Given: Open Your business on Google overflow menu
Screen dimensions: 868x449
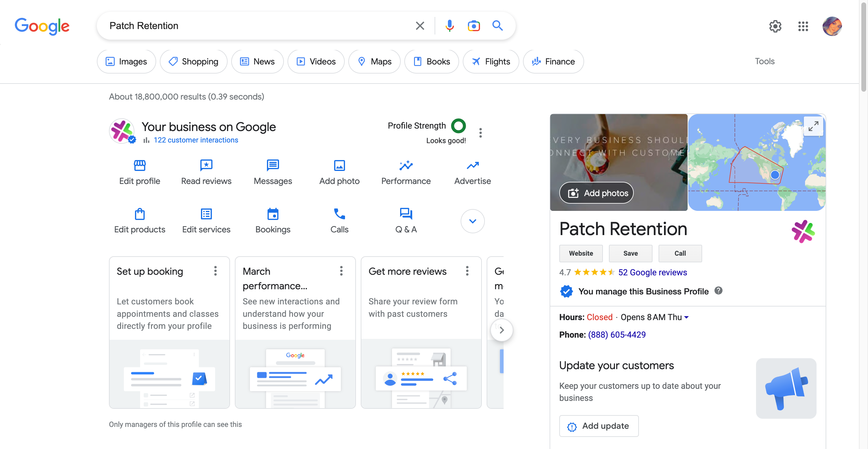Looking at the screenshot, I should tap(480, 133).
